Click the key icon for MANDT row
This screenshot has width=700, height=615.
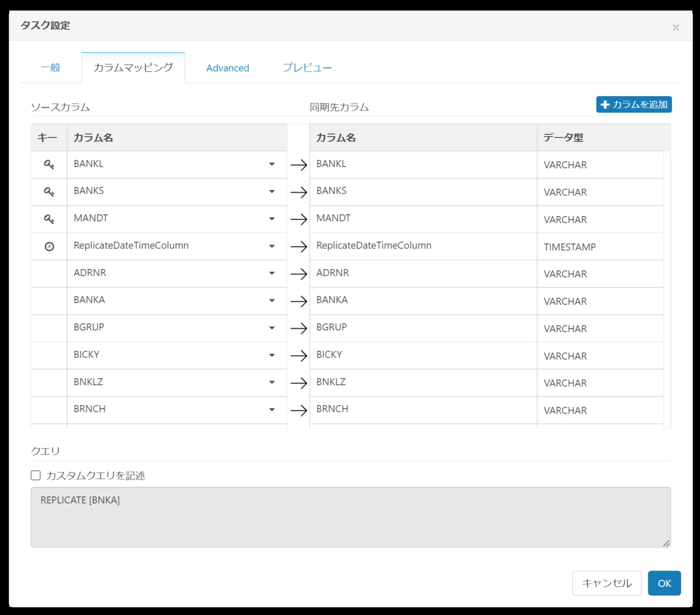49,219
